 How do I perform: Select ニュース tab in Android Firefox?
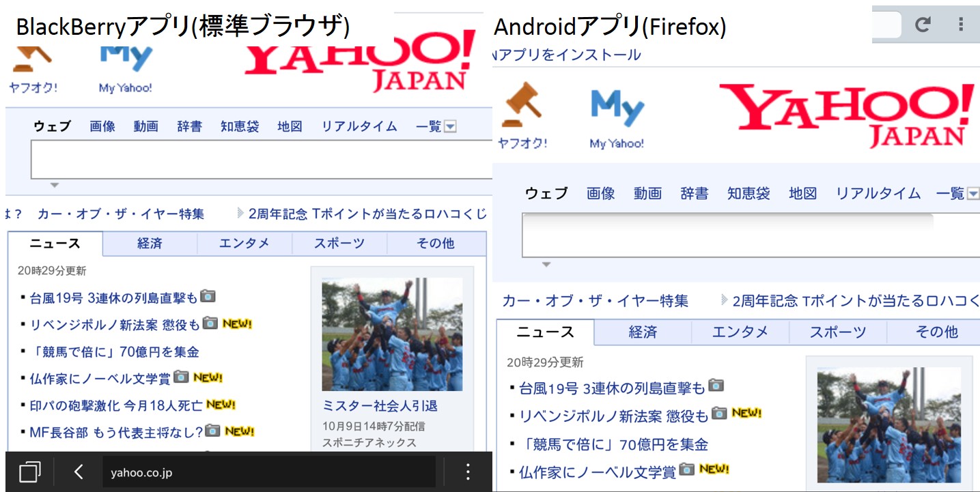tap(545, 332)
